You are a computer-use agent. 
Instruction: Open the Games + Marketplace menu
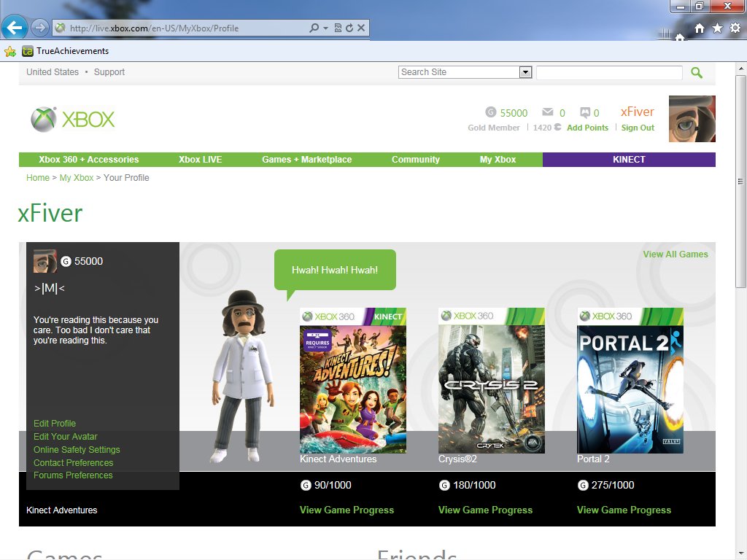tap(306, 160)
